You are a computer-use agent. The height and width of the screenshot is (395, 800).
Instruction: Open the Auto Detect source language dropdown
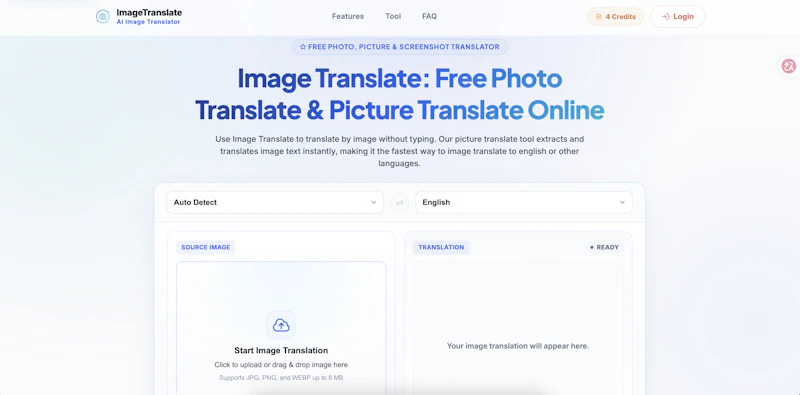(x=275, y=202)
